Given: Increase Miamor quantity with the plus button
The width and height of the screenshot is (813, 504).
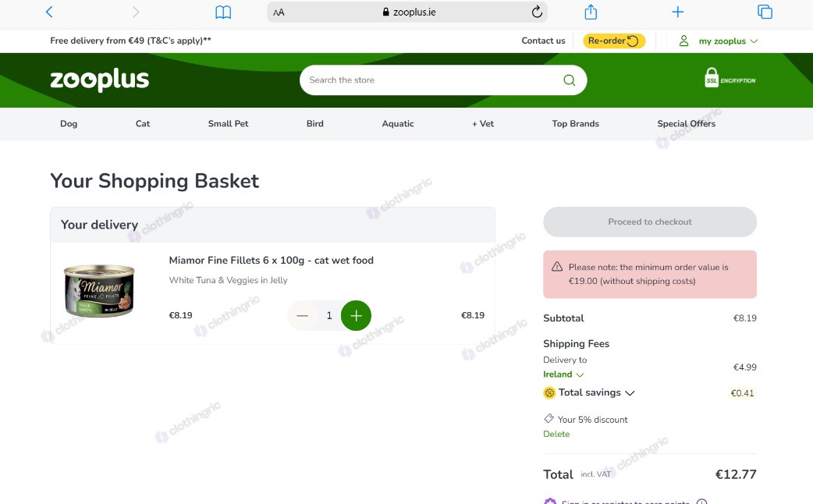Looking at the screenshot, I should click(x=356, y=315).
